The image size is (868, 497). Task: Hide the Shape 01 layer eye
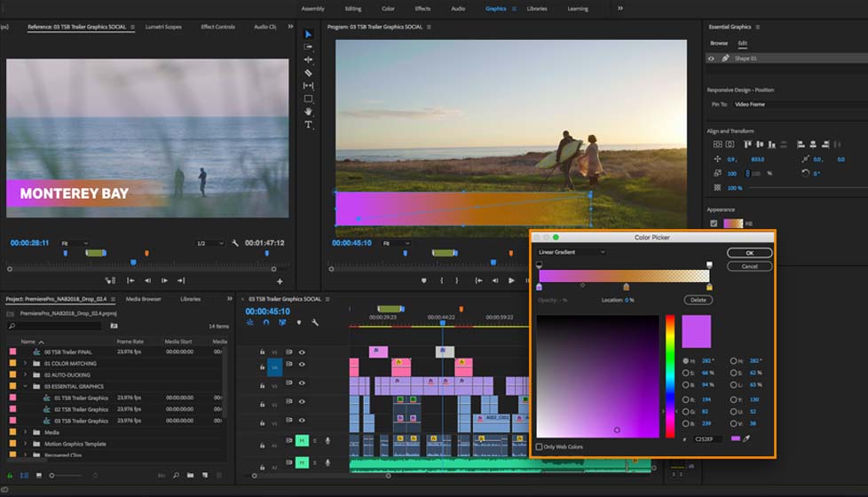tap(711, 58)
